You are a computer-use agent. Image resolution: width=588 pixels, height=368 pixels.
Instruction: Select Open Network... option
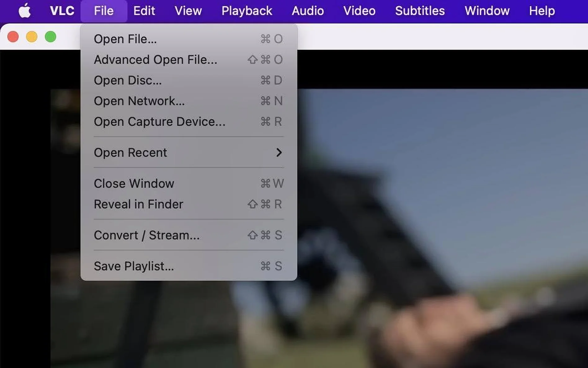point(189,101)
